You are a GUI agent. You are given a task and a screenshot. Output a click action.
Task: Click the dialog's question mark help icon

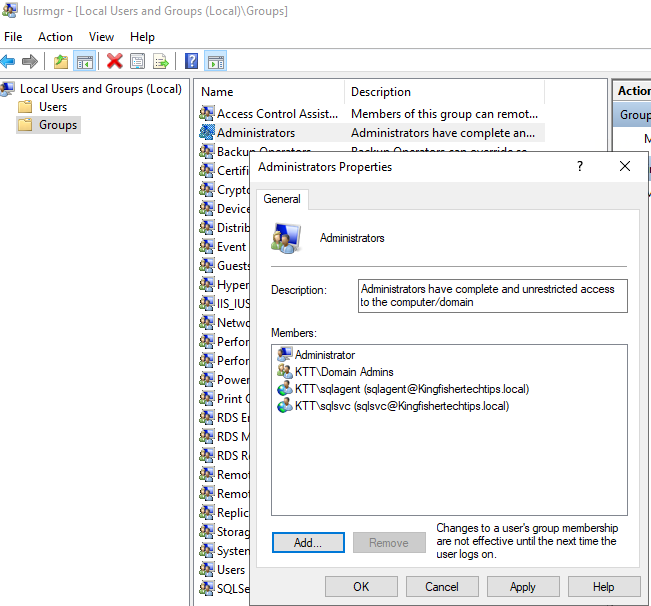[x=580, y=166]
